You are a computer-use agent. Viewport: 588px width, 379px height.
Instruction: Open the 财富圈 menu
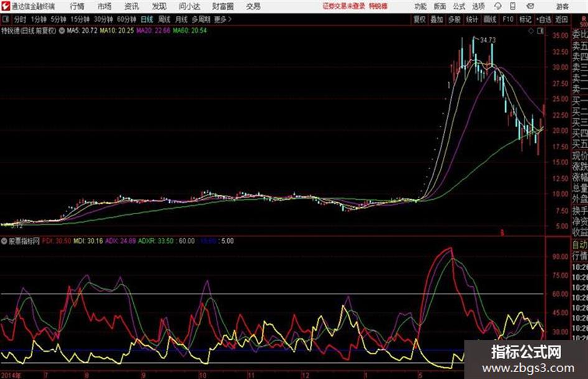[x=223, y=6]
